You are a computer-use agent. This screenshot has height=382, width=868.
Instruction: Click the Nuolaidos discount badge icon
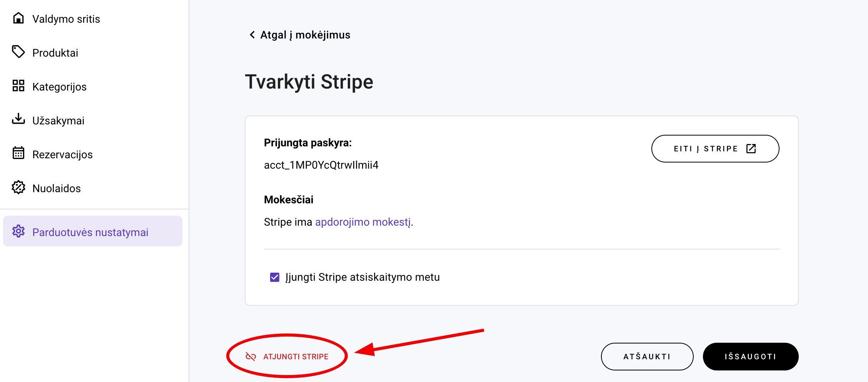(x=18, y=188)
